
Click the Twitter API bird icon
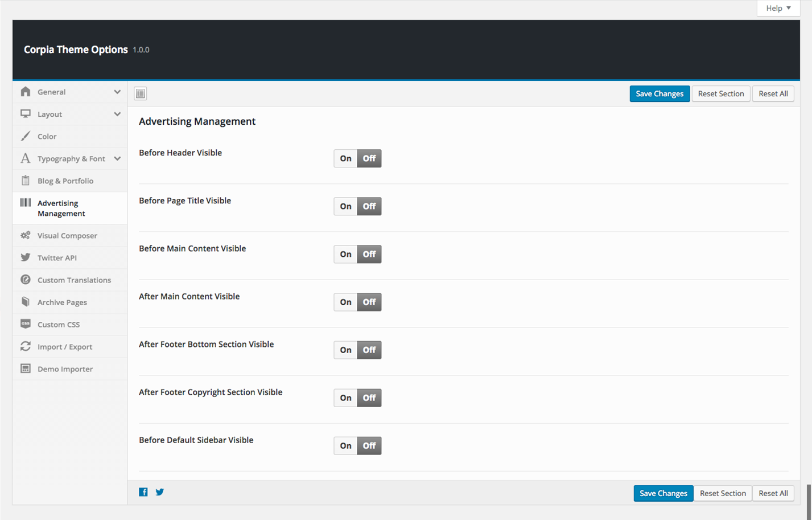[26, 257]
